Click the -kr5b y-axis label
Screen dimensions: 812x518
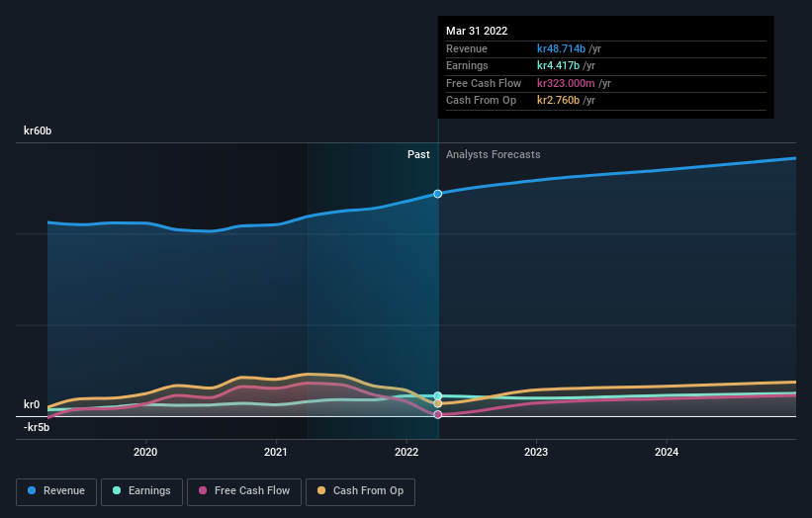[37, 427]
